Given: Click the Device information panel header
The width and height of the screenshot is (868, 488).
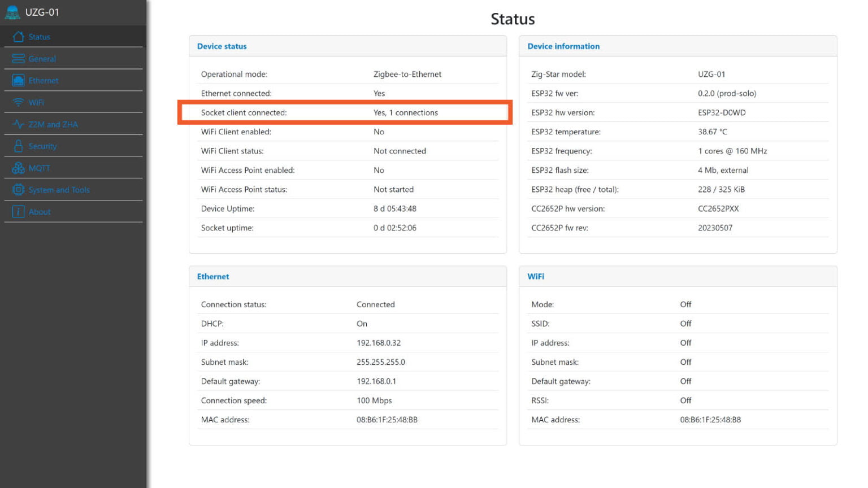Looking at the screenshot, I should click(x=563, y=46).
